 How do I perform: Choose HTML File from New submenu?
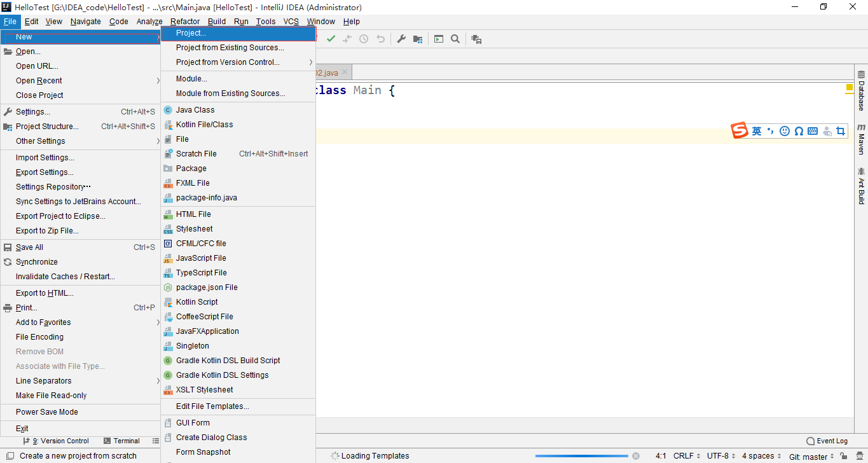238,214
